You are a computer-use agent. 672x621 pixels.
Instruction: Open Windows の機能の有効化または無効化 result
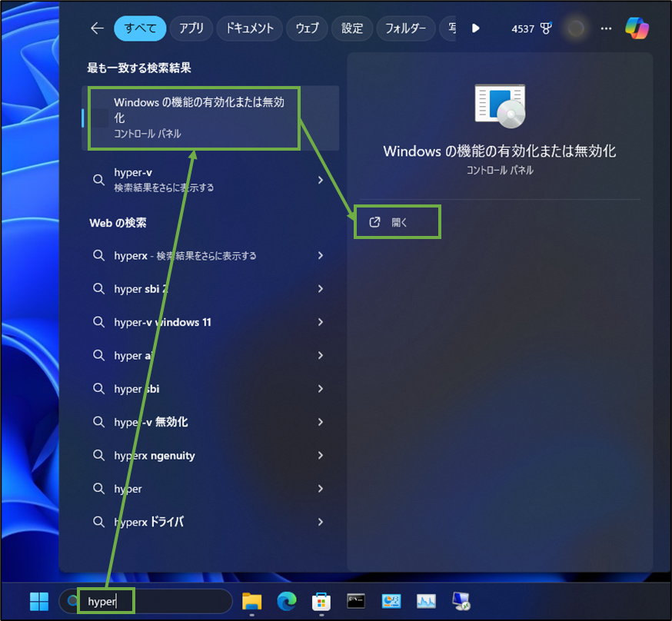click(210, 118)
